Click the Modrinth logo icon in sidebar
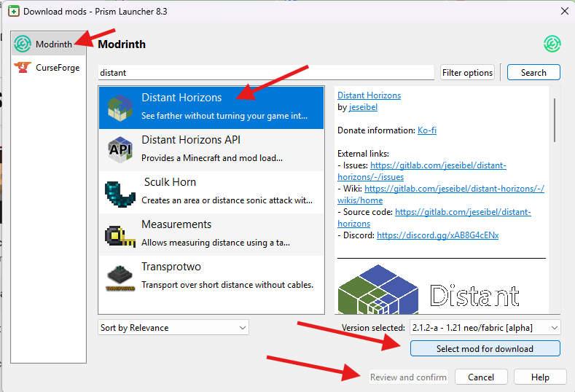Viewport: 575px width, 392px height. 23,44
